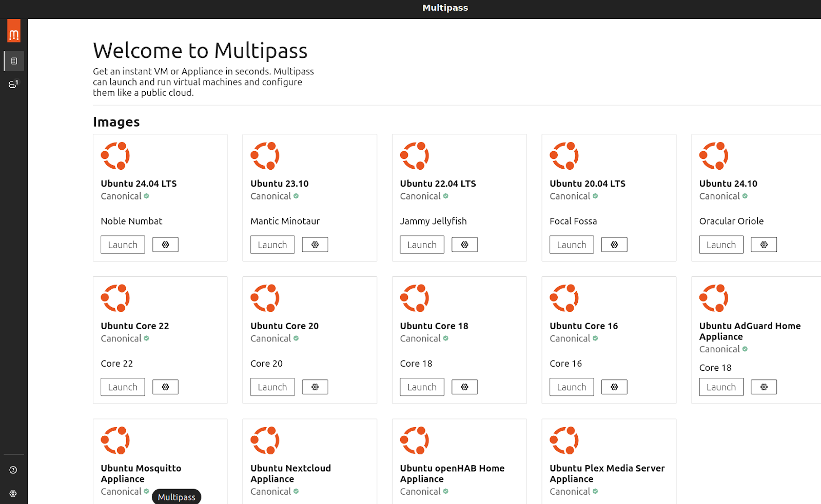
Task: Open the Catalogue sidebar icon
Action: pyautogui.click(x=14, y=61)
